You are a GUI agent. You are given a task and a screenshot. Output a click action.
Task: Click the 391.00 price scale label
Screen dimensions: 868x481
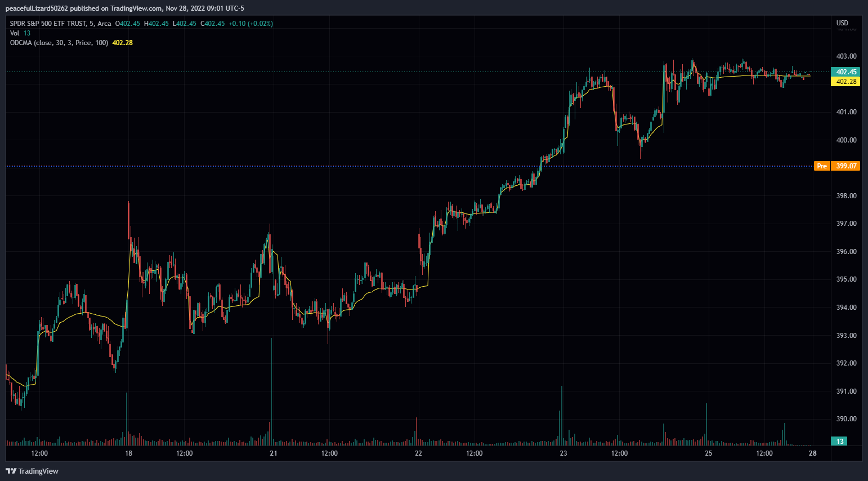click(846, 391)
